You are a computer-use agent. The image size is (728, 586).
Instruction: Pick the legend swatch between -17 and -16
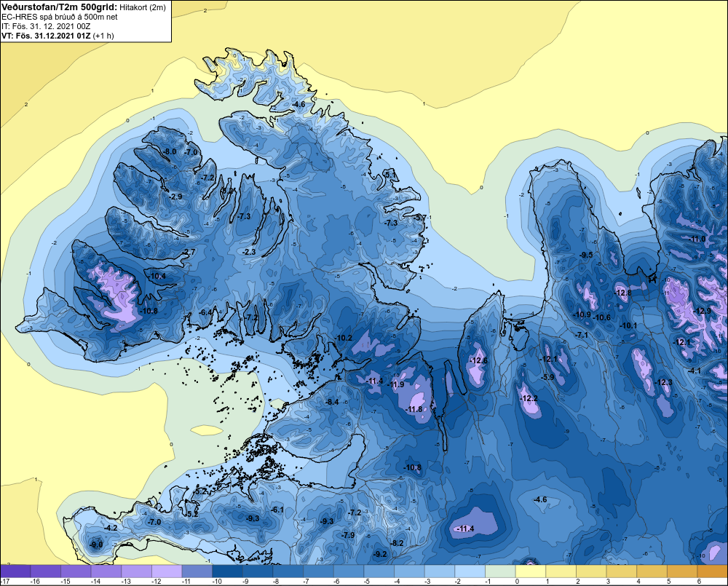point(15,571)
